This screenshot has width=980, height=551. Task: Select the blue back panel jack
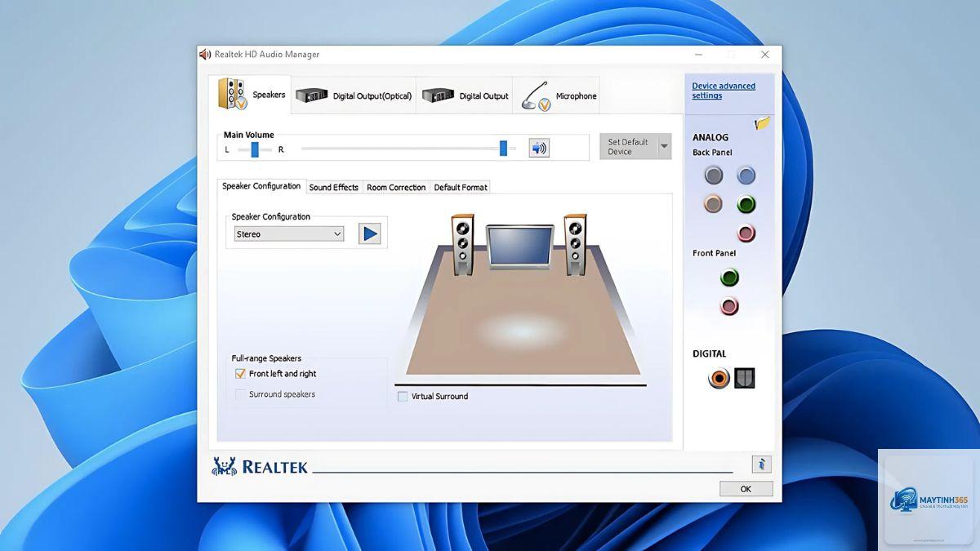(x=746, y=175)
